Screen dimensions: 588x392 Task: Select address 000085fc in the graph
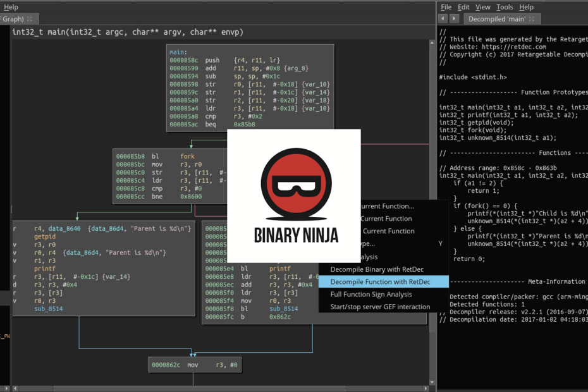(219, 317)
